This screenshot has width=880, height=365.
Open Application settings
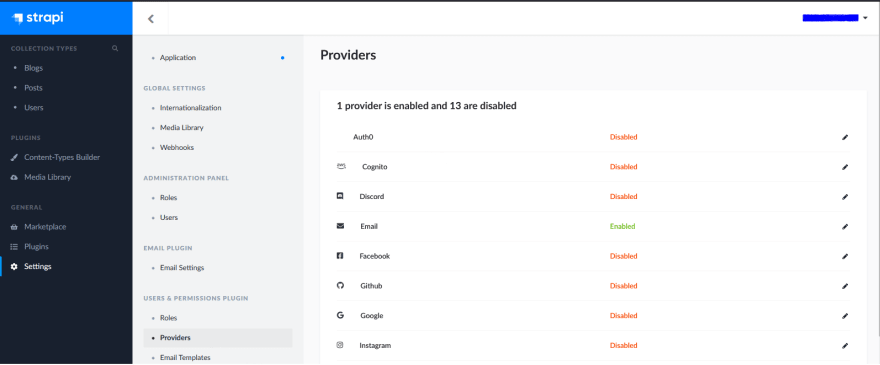point(178,57)
